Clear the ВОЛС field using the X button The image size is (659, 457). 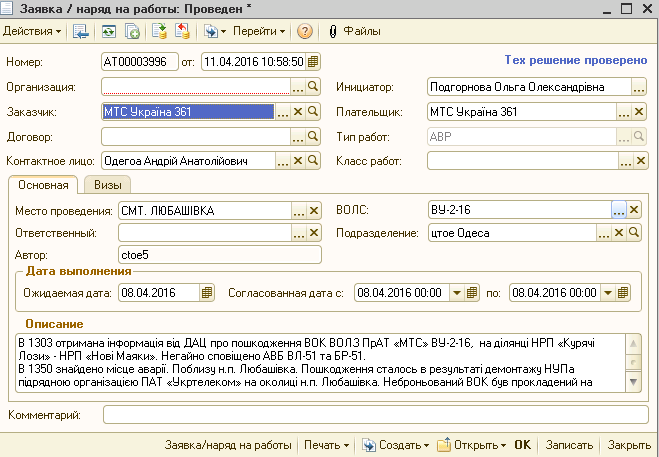tap(635, 211)
